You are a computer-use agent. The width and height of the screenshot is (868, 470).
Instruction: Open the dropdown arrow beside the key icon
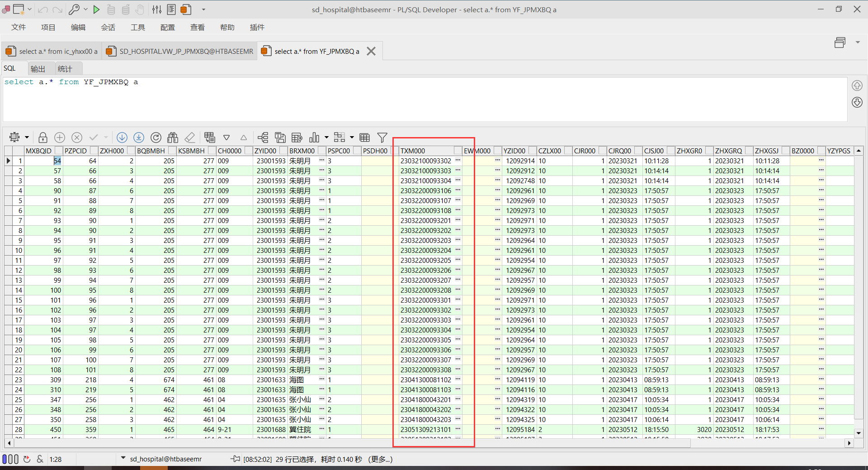point(85,9)
